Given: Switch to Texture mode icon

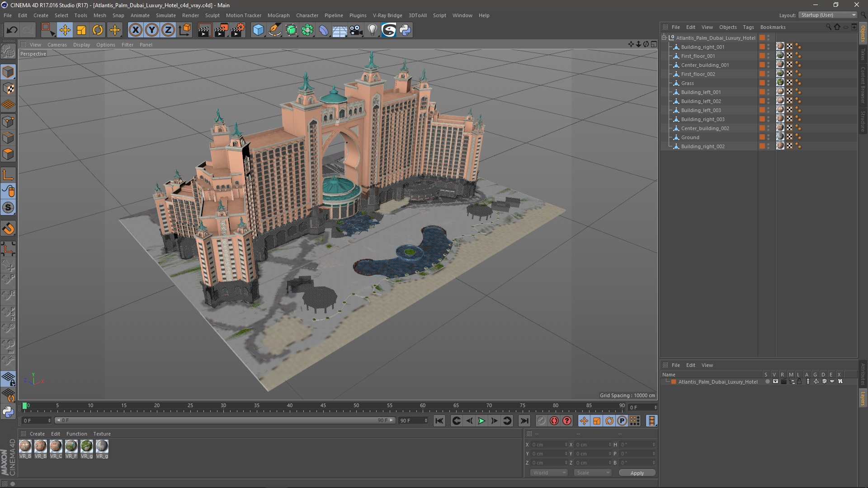Looking at the screenshot, I should coord(8,89).
